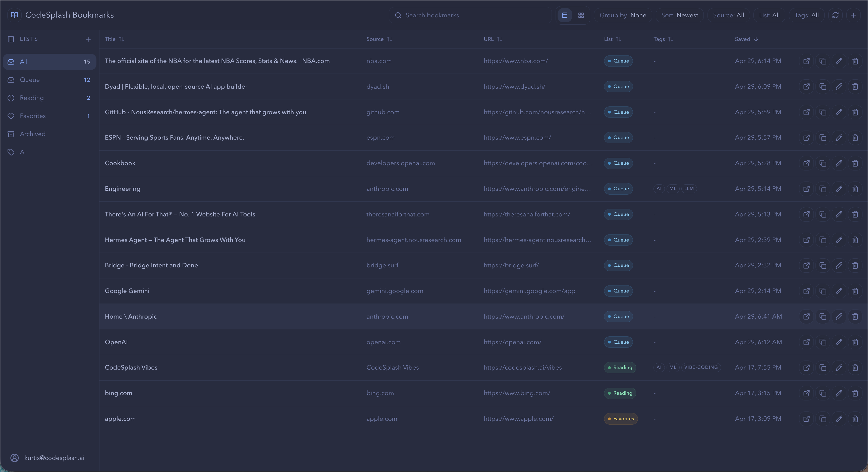Open the Group by: None dropdown

click(623, 15)
